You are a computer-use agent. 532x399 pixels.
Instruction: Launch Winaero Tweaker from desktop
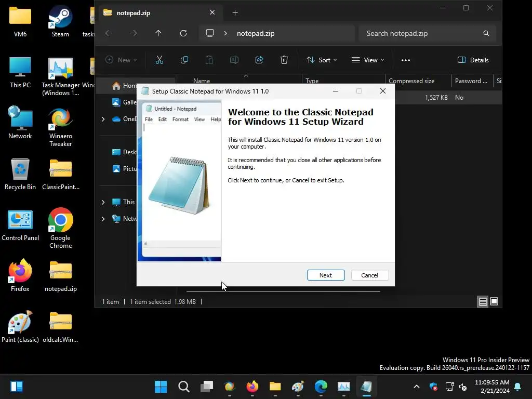tap(60, 127)
